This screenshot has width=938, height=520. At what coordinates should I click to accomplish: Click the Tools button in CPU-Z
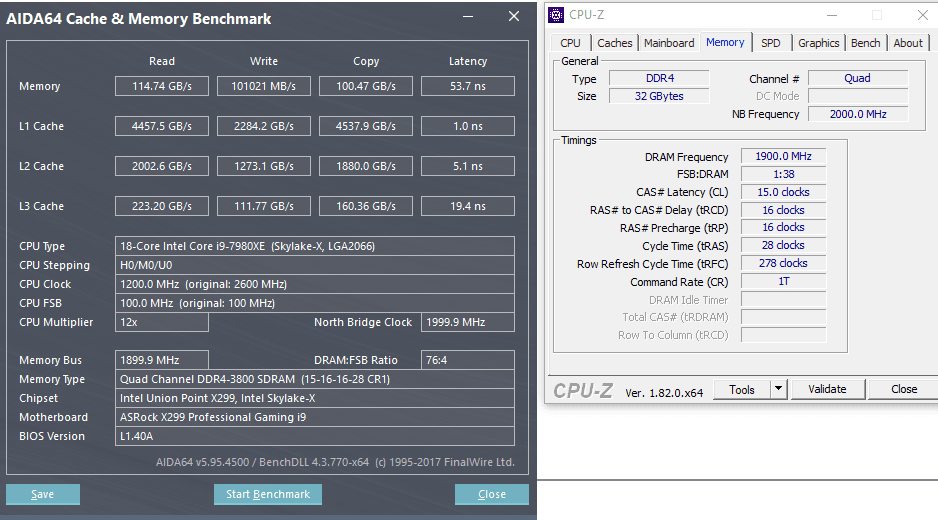pos(742,389)
